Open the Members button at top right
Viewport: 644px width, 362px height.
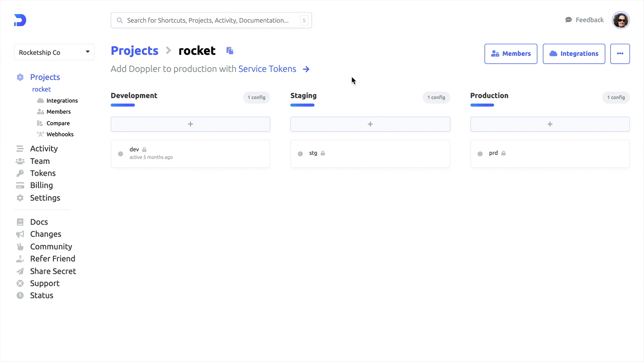(x=511, y=53)
